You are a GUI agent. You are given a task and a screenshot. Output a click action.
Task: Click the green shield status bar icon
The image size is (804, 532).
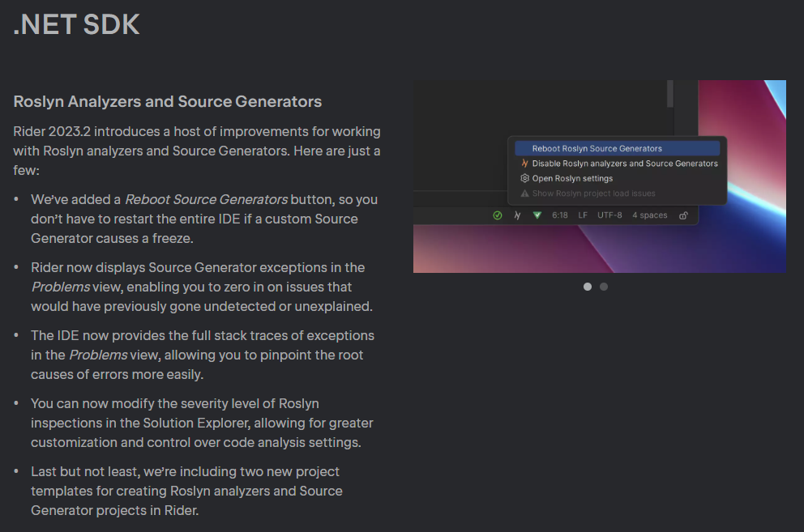coord(537,215)
